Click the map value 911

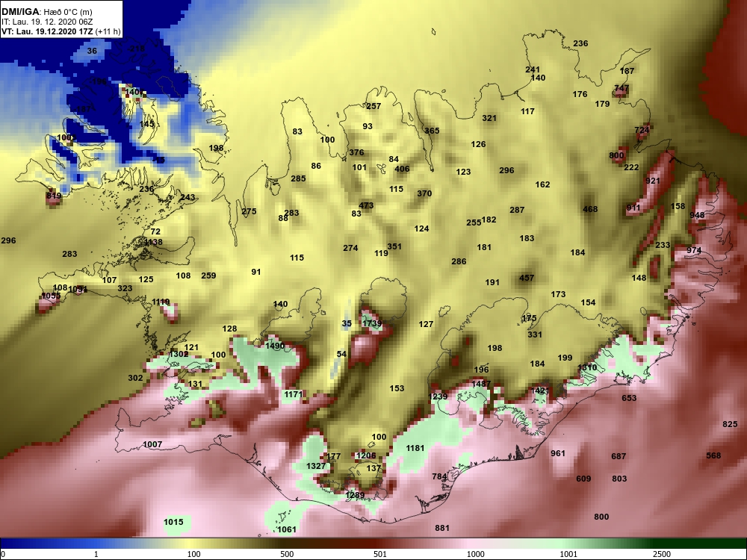pyautogui.click(x=633, y=208)
